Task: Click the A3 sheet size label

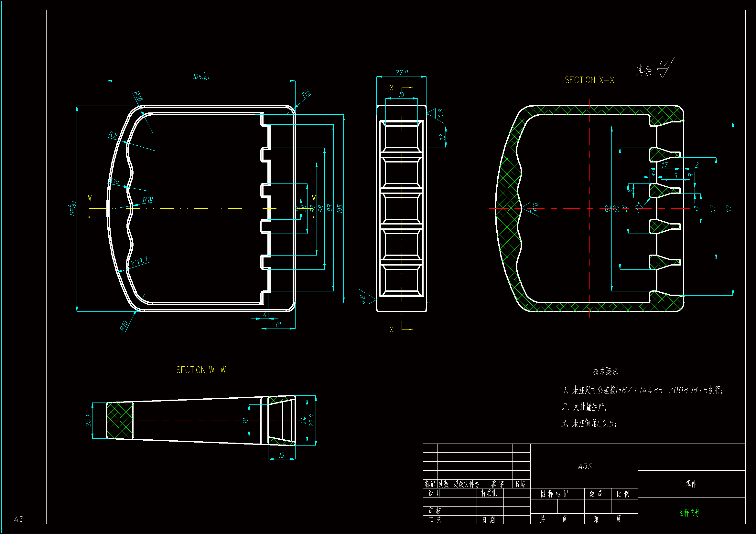Action: pos(18,519)
